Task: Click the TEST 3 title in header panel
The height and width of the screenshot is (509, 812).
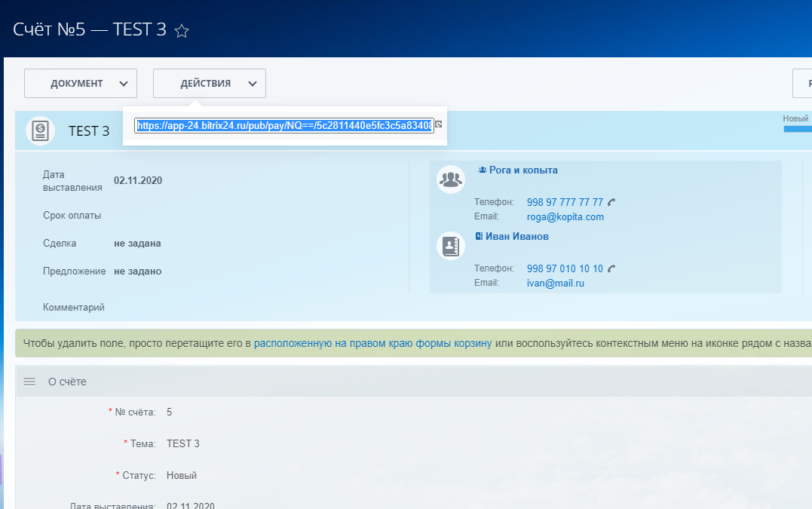Action: click(x=89, y=131)
